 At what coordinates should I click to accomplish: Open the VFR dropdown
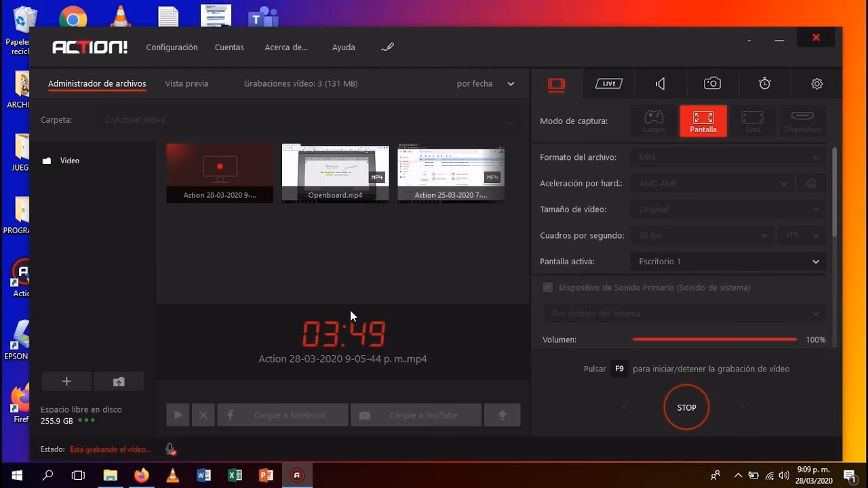(802, 236)
